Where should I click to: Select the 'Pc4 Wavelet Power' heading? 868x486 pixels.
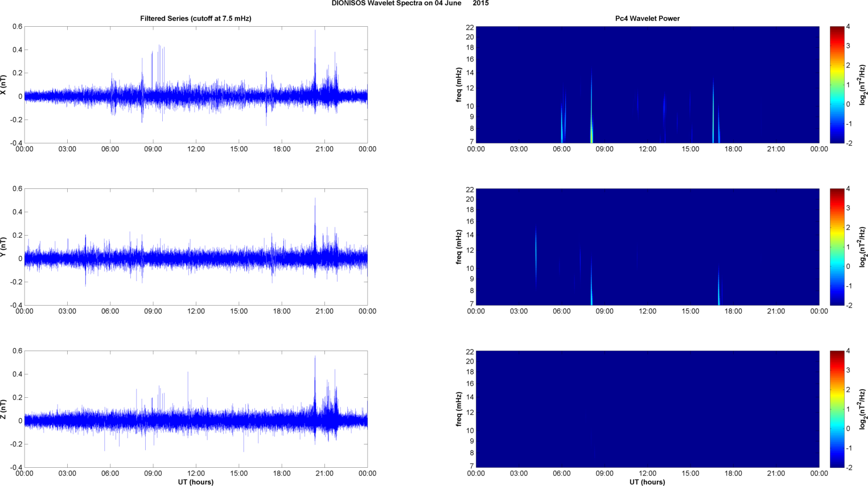tap(647, 18)
